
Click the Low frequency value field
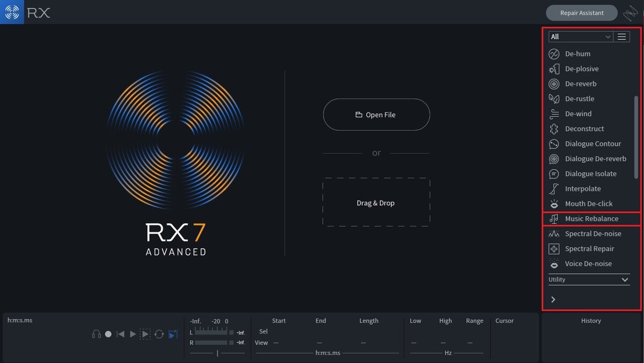click(414, 343)
